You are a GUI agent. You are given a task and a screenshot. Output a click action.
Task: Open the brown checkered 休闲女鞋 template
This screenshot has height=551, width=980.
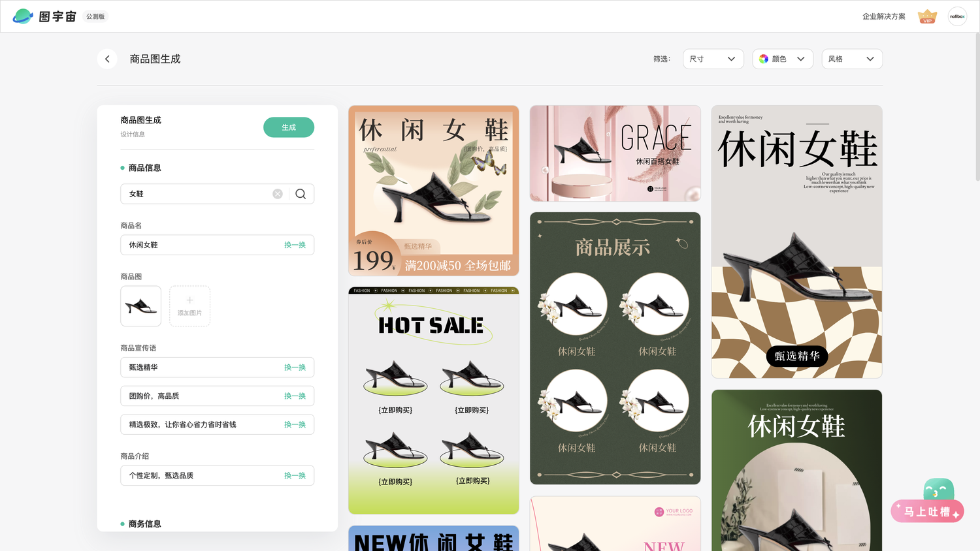pyautogui.click(x=797, y=242)
